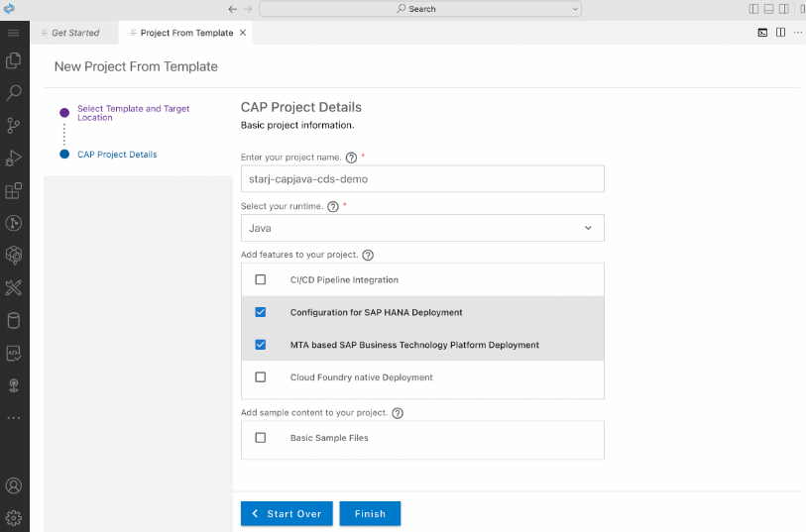Screen dimensions: 806x532
Task: Split the editor to the right
Action: coord(780,33)
